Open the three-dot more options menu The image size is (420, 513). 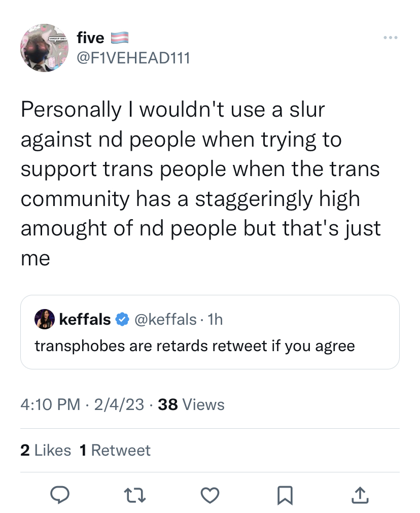391,38
